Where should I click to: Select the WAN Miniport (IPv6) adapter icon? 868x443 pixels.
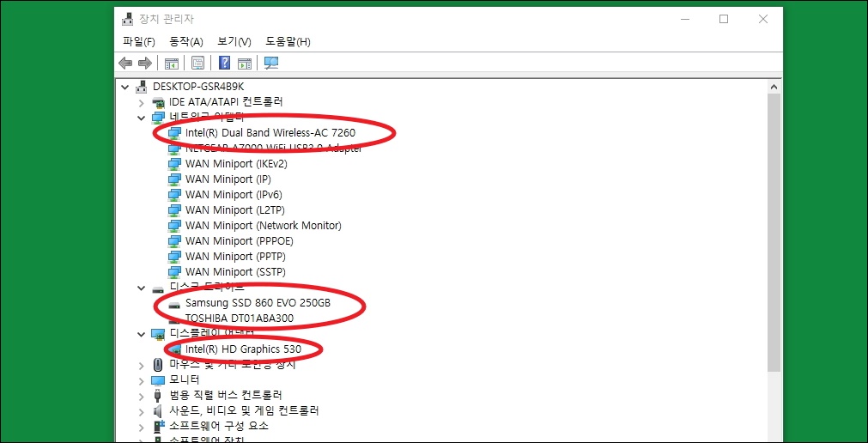click(x=175, y=195)
